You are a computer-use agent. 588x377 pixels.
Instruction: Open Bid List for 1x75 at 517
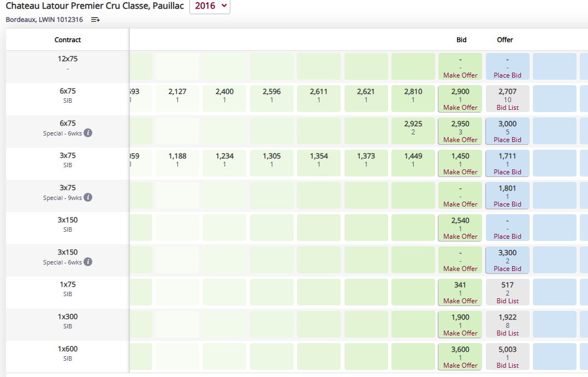[x=507, y=301]
